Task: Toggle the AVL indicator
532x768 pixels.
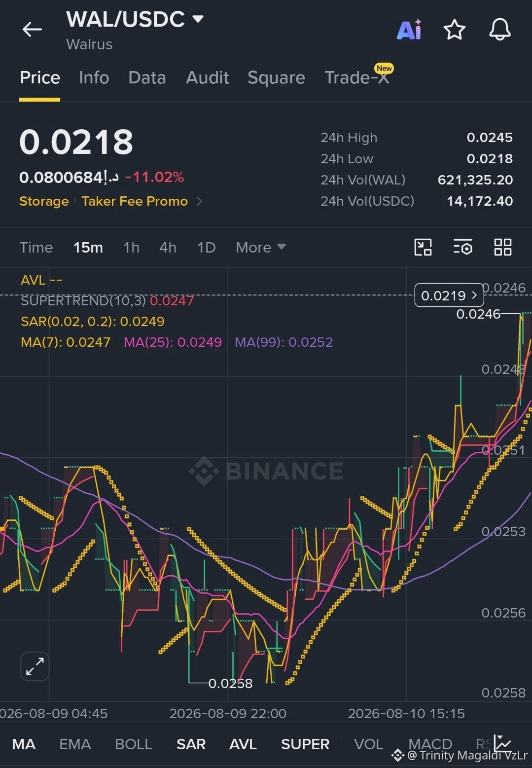Action: [x=243, y=744]
